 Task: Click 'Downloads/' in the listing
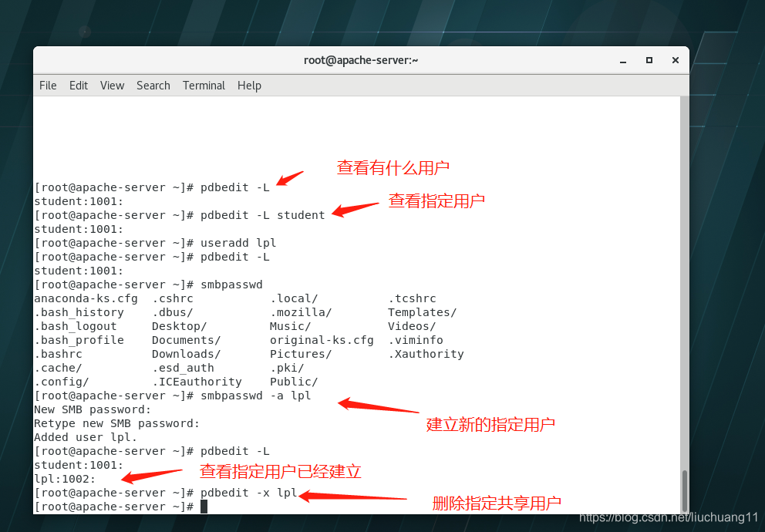click(187, 354)
